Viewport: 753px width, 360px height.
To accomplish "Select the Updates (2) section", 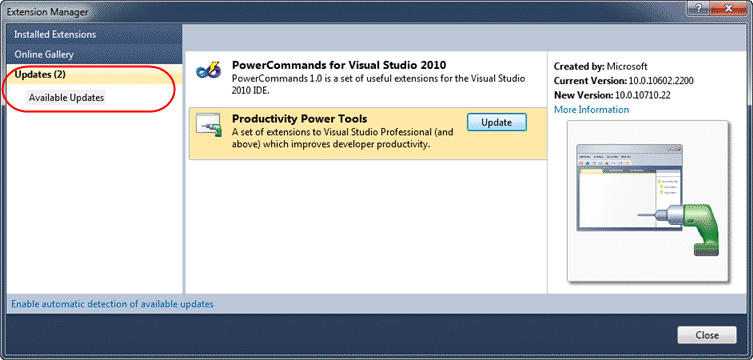I will (x=95, y=74).
